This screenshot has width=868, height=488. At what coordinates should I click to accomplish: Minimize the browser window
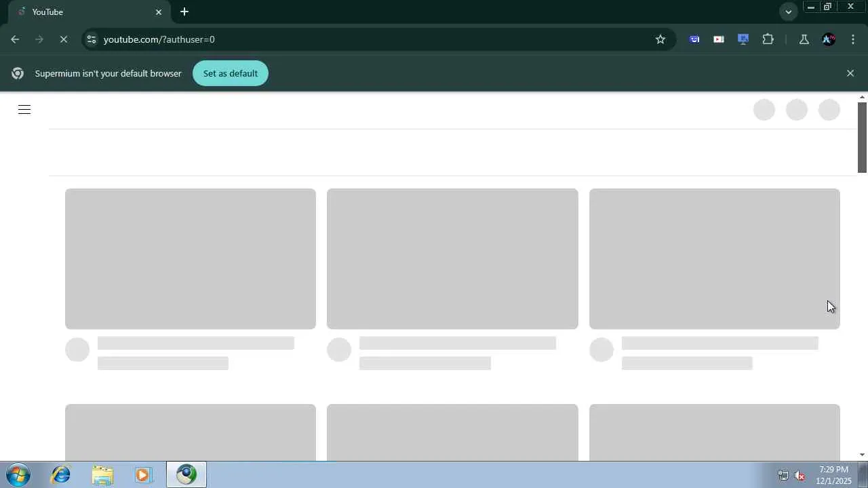811,7
